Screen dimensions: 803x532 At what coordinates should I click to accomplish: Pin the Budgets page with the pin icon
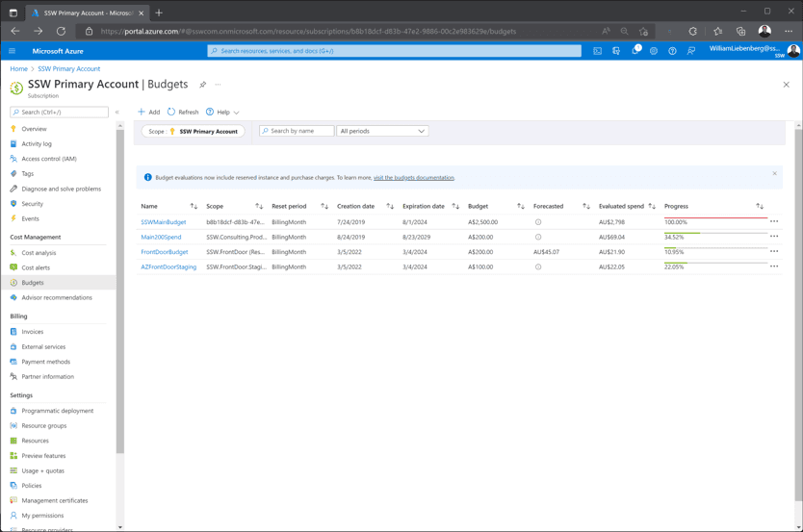(202, 85)
